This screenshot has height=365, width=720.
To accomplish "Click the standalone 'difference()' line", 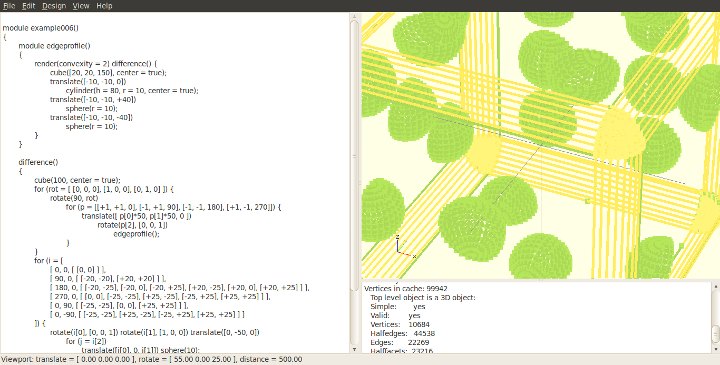I will (x=38, y=162).
